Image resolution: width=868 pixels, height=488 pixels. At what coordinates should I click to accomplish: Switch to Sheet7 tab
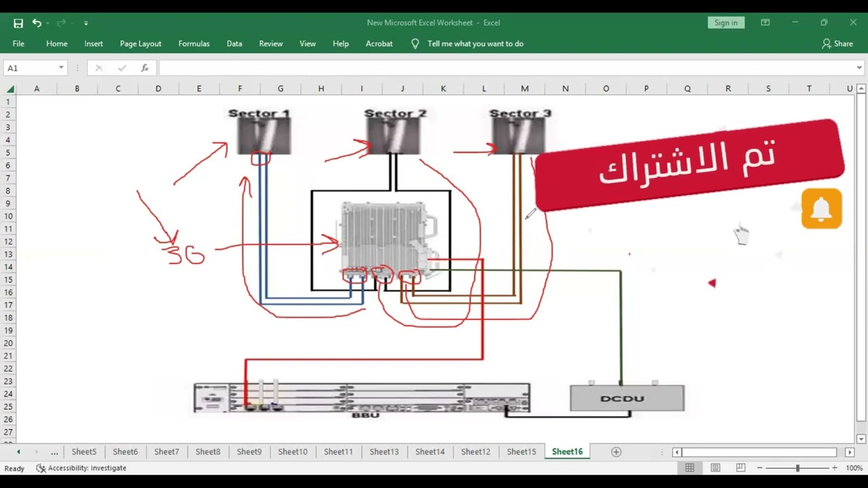click(x=167, y=452)
